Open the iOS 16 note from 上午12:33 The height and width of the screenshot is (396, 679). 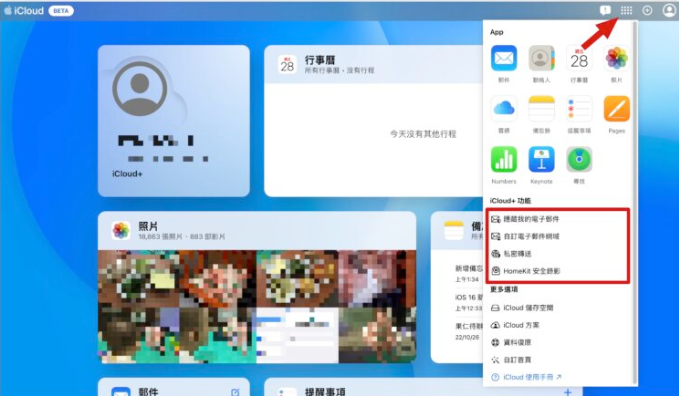[x=469, y=302]
